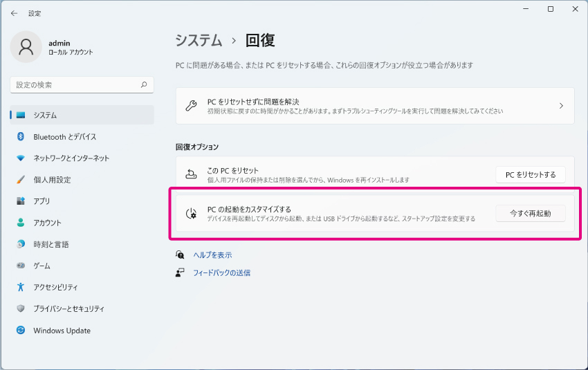Click the back arrow in the title bar
The width and height of the screenshot is (588, 370).
point(15,14)
